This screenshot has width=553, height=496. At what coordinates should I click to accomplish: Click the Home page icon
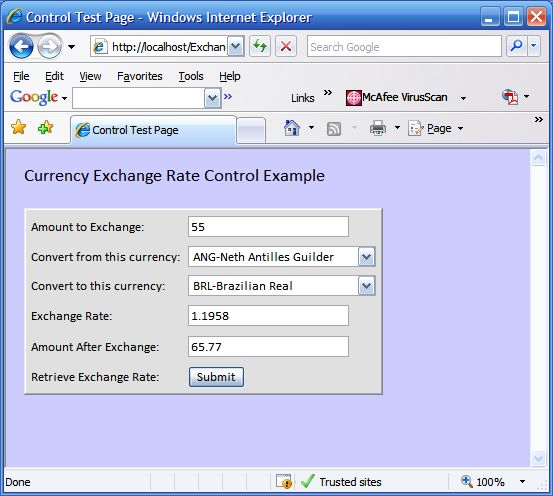292,128
